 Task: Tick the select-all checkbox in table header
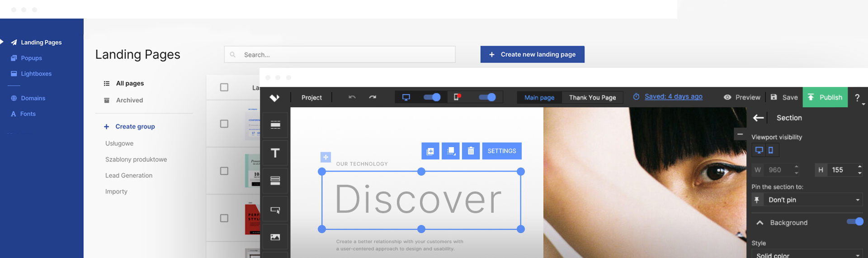224,87
